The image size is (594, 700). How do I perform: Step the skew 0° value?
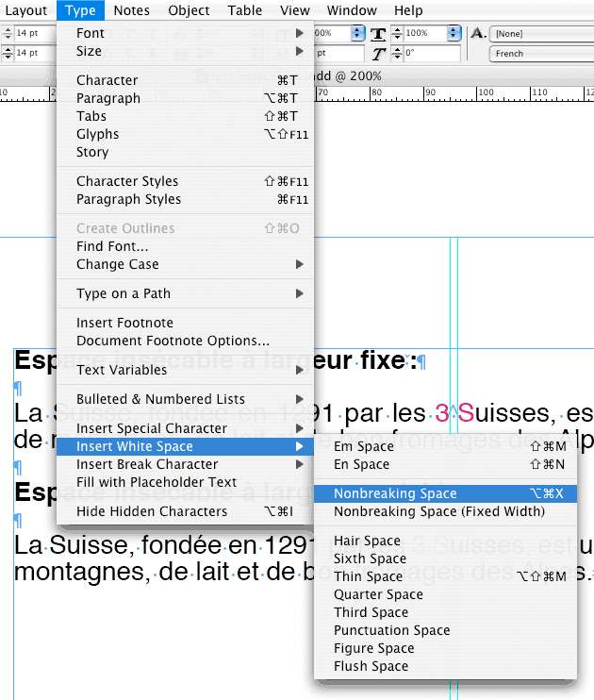pos(397,54)
